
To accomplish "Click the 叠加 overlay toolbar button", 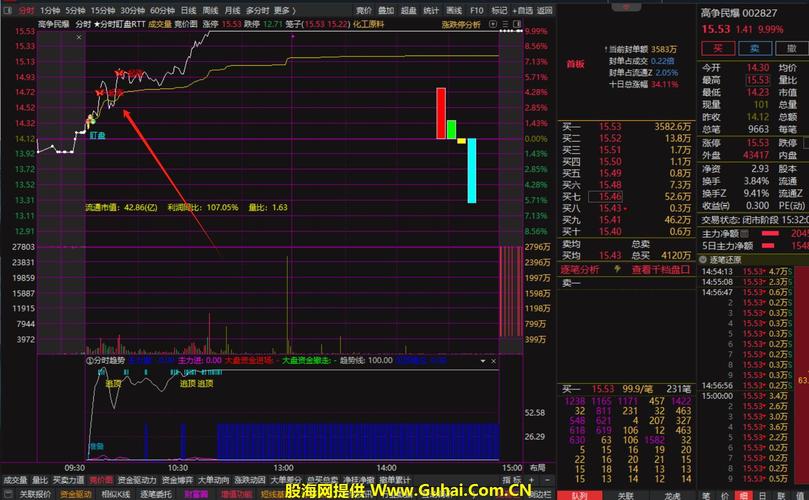I will (386, 10).
